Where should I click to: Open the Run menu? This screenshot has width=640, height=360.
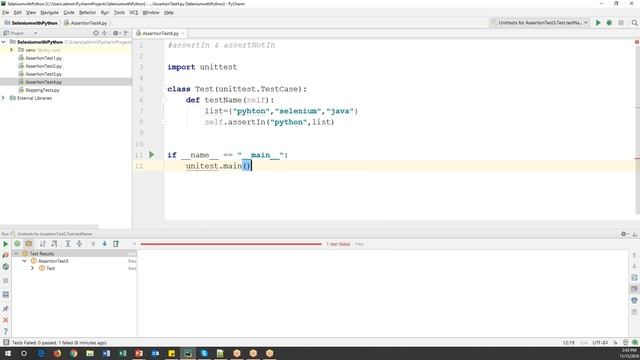tap(105, 13)
